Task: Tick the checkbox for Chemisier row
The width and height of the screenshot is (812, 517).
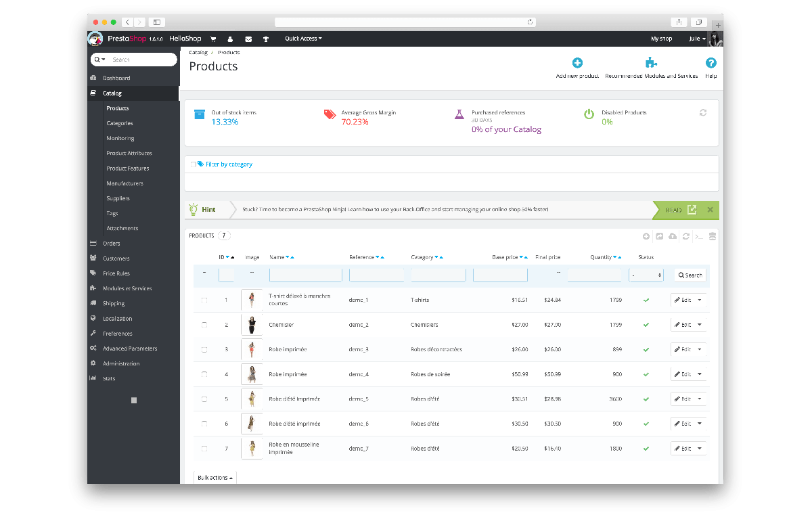Action: [x=204, y=325]
